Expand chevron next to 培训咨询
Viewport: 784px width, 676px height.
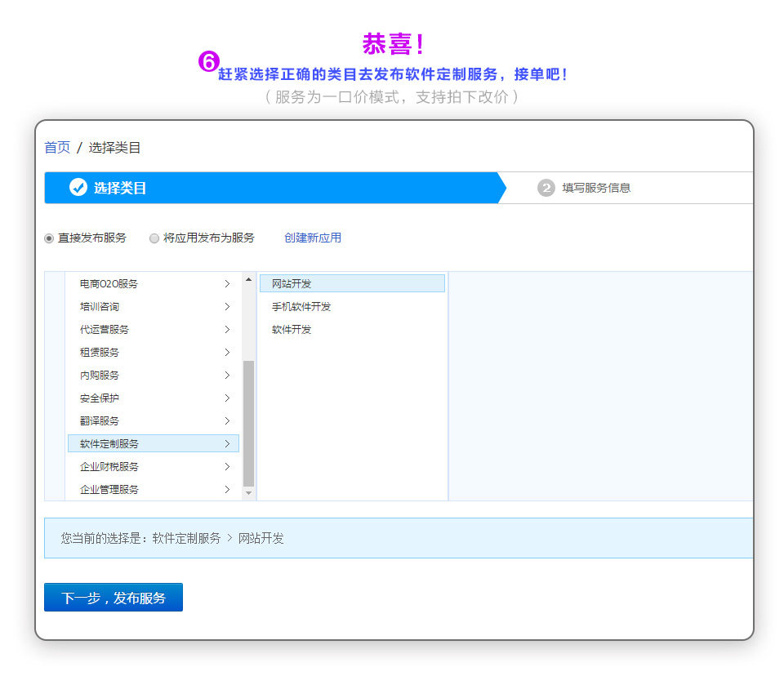point(227,306)
